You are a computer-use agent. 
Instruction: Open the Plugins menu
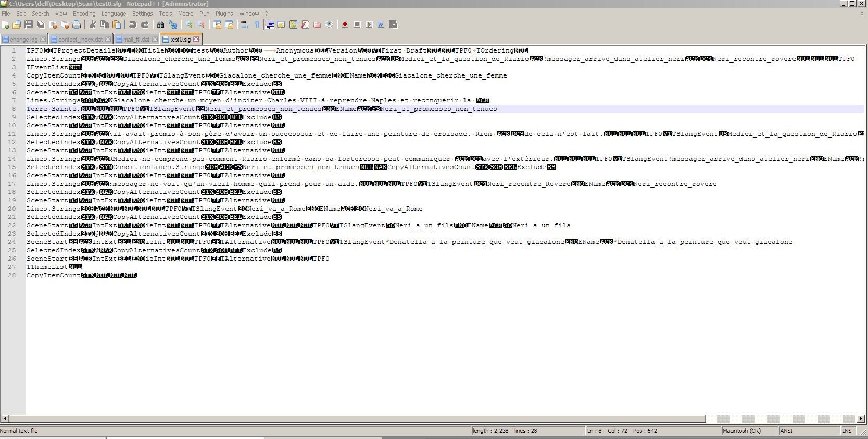tap(224, 14)
